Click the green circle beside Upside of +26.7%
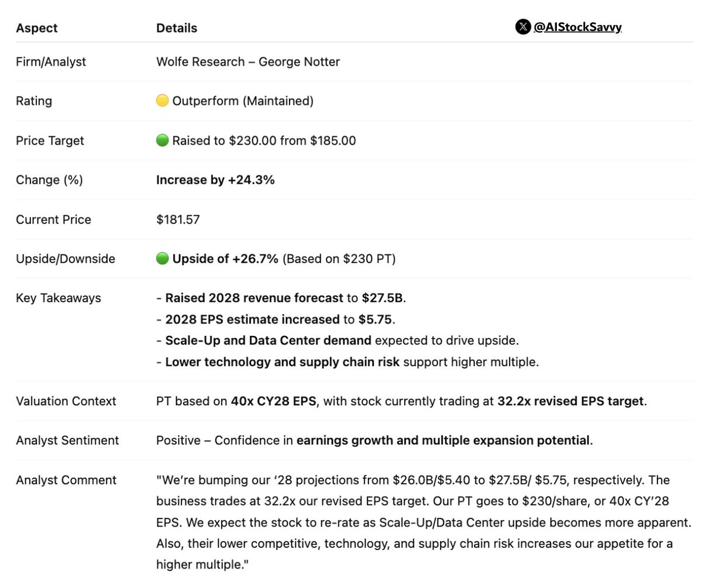 163,259
